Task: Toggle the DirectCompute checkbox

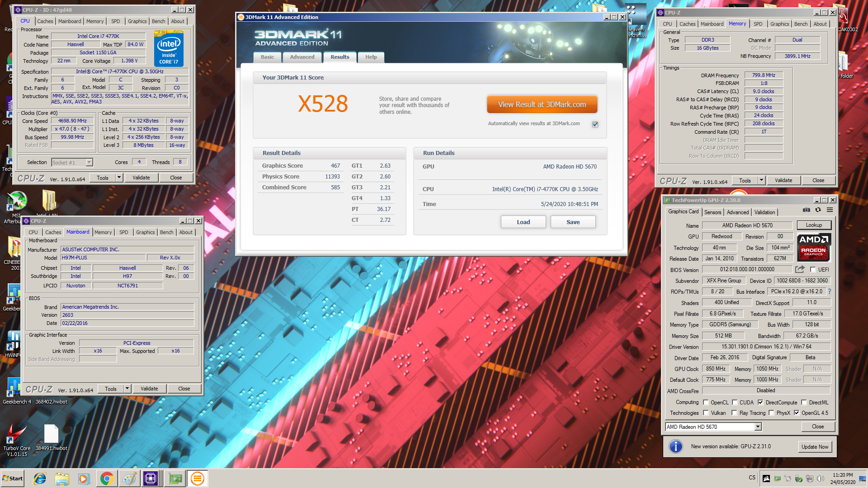Action: coord(760,403)
